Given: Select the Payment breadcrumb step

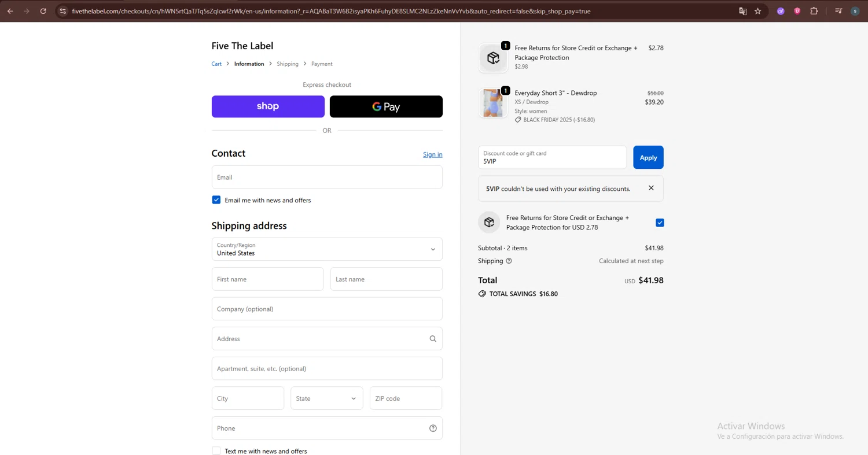Looking at the screenshot, I should click(322, 64).
